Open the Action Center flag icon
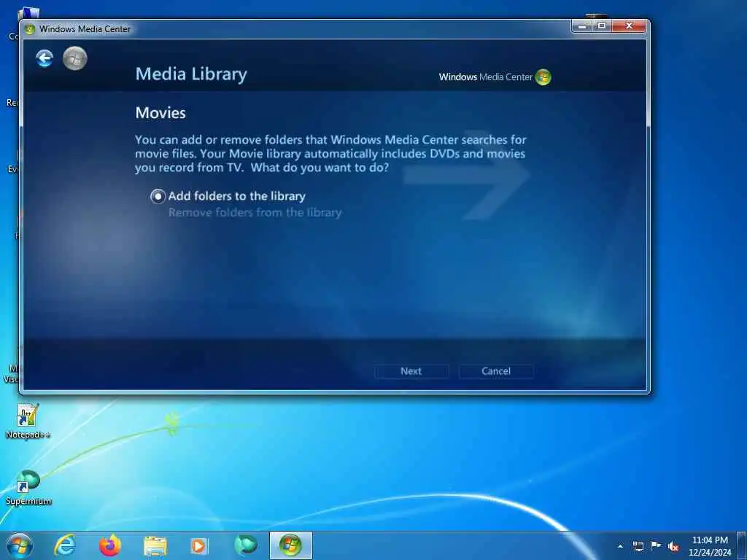 coord(656,546)
